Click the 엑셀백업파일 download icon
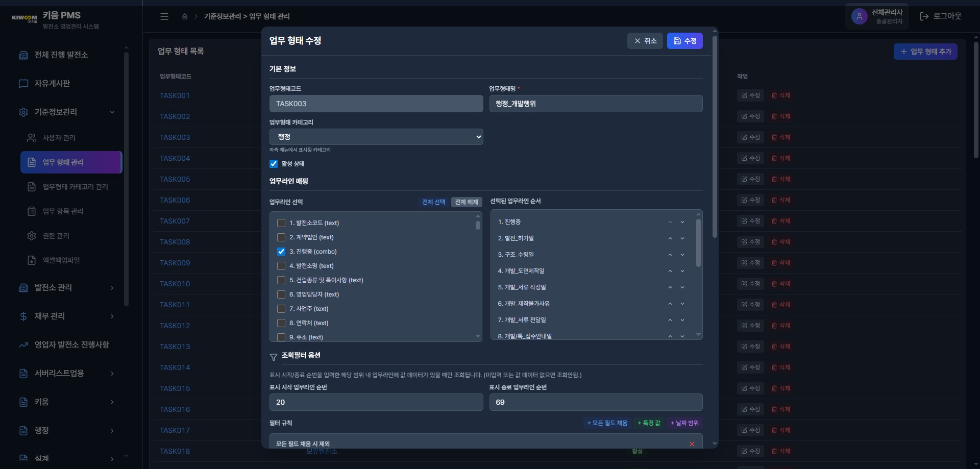This screenshot has width=980, height=469. pyautogui.click(x=32, y=260)
